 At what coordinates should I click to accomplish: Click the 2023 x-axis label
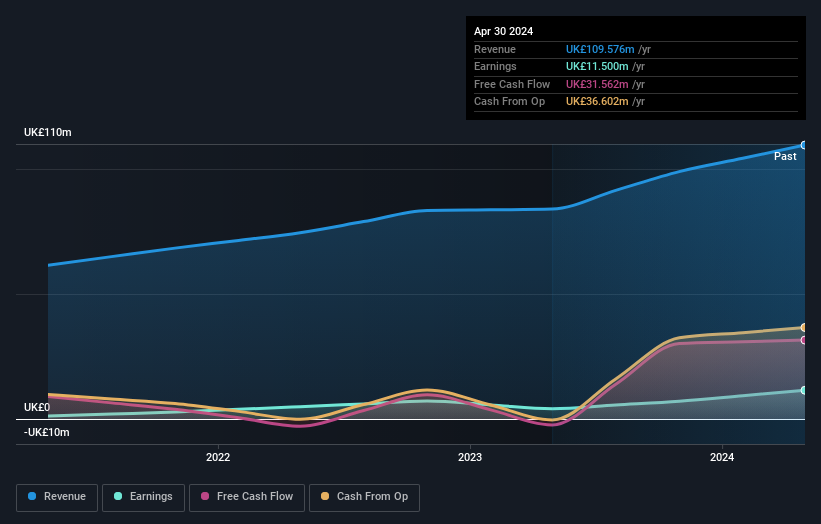[x=470, y=457]
